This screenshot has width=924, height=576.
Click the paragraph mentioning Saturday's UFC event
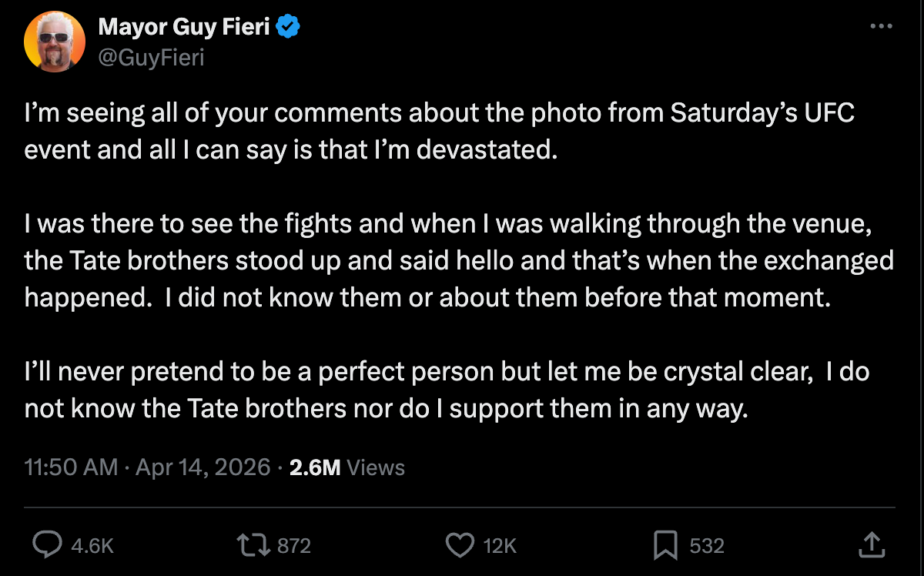(440, 131)
